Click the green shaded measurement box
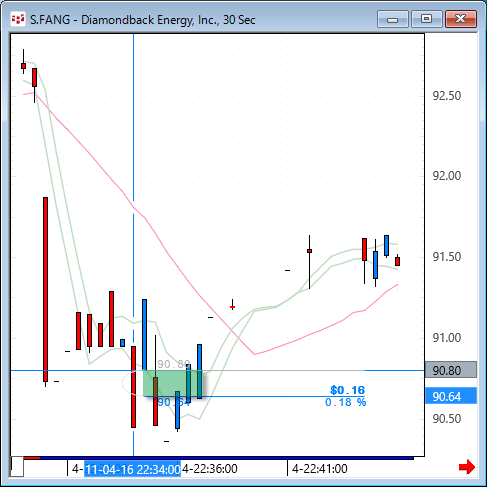 (173, 383)
